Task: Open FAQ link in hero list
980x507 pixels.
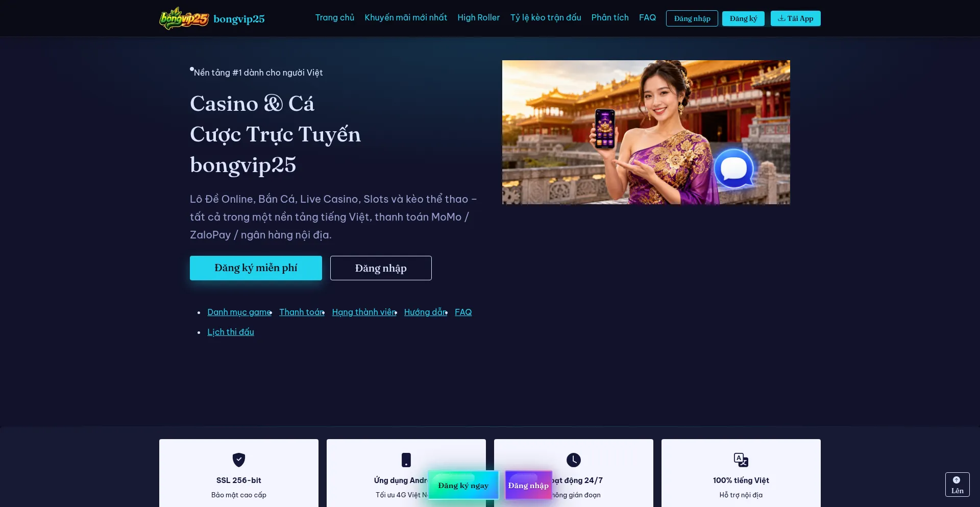Action: click(x=463, y=312)
